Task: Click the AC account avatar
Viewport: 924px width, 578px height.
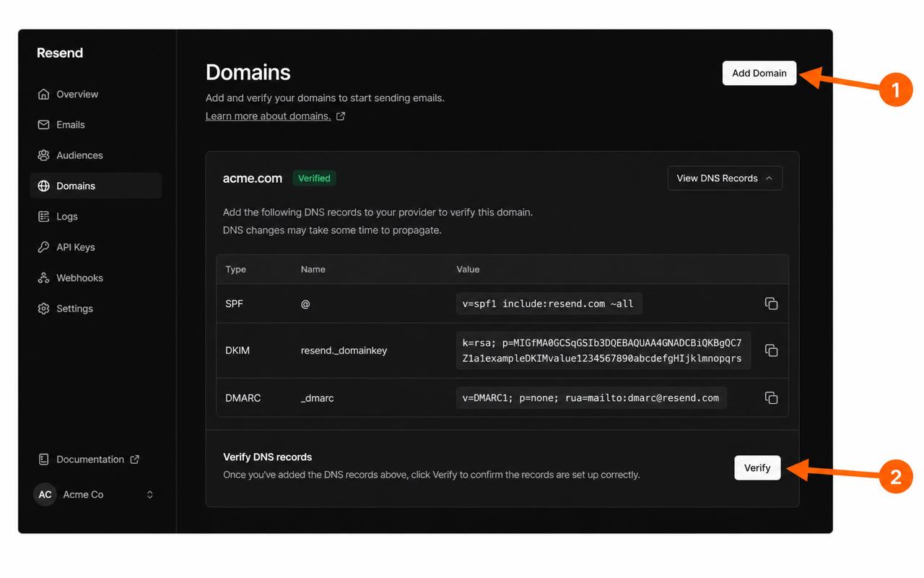Action: coord(45,494)
